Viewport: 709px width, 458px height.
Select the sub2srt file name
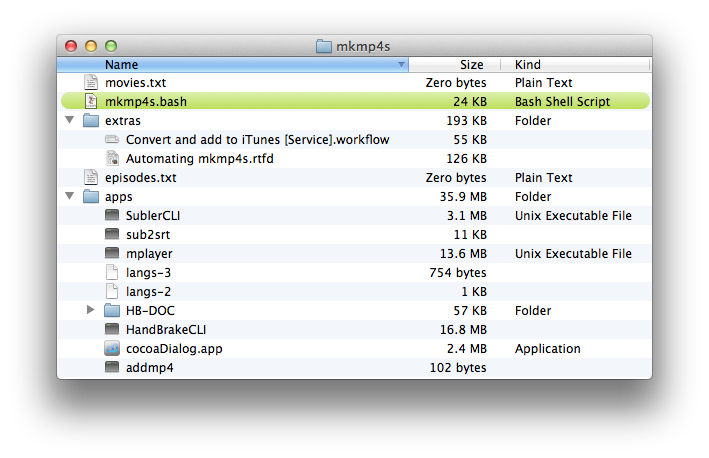pyautogui.click(x=148, y=235)
